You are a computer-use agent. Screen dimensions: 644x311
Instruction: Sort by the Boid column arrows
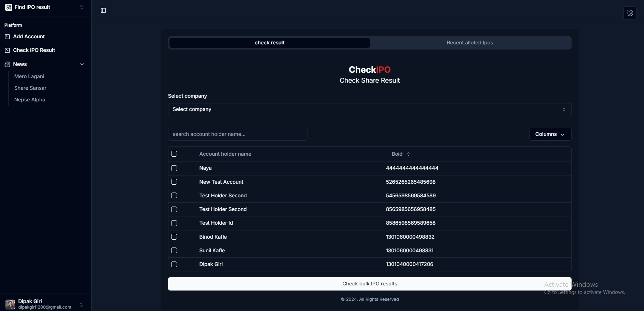[x=408, y=154]
